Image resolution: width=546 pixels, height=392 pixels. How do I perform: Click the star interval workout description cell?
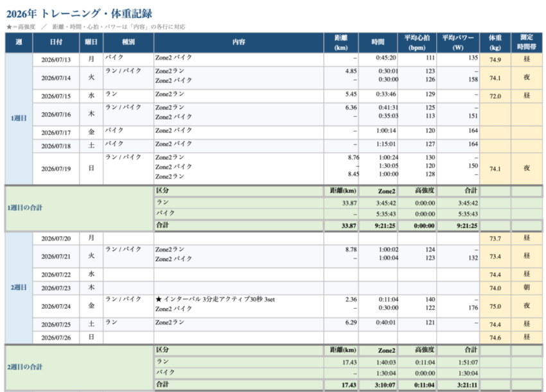239,306
